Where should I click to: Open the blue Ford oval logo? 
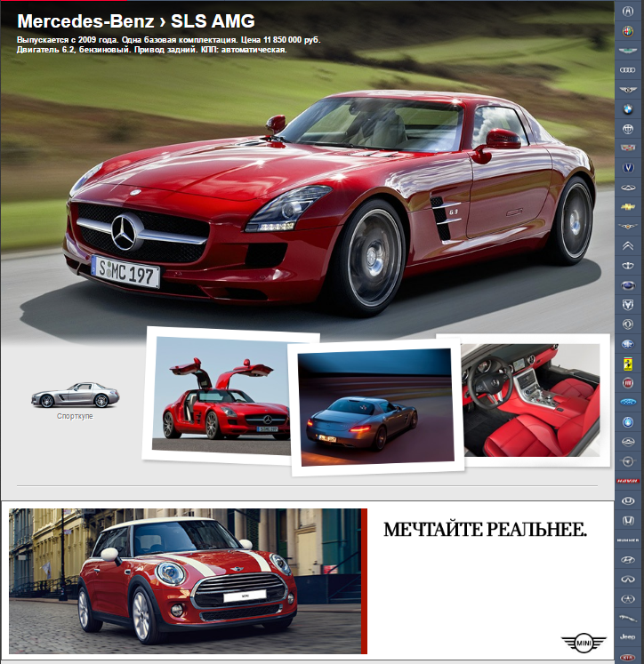point(627,402)
